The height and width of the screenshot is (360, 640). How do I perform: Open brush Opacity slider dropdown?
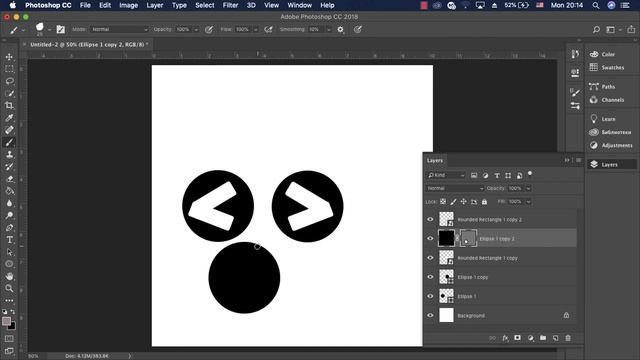[x=196, y=29]
